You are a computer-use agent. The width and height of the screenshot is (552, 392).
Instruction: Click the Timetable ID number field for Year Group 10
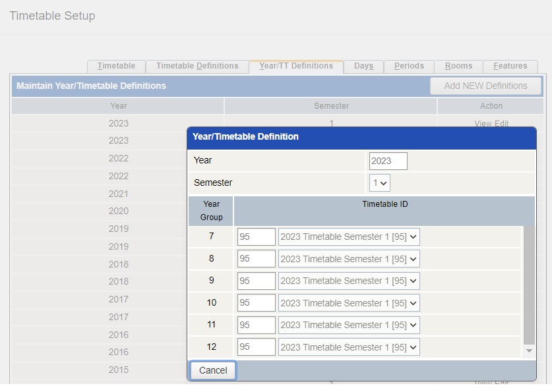256,302
